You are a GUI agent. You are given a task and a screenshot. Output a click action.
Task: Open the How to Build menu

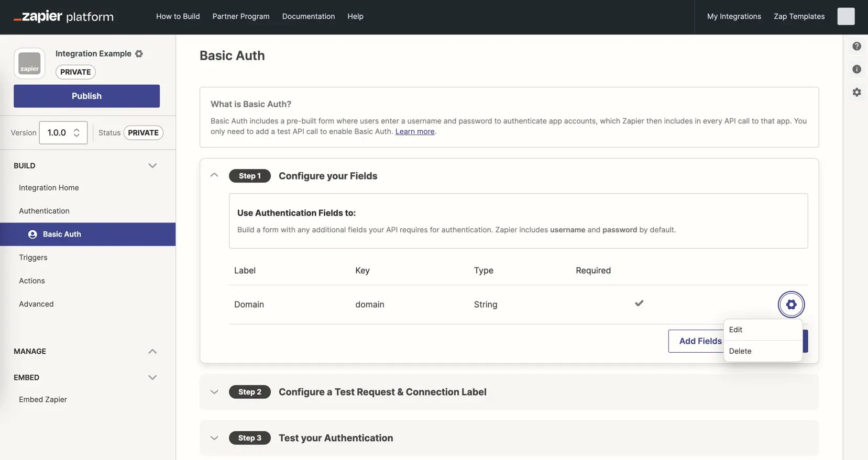point(178,16)
